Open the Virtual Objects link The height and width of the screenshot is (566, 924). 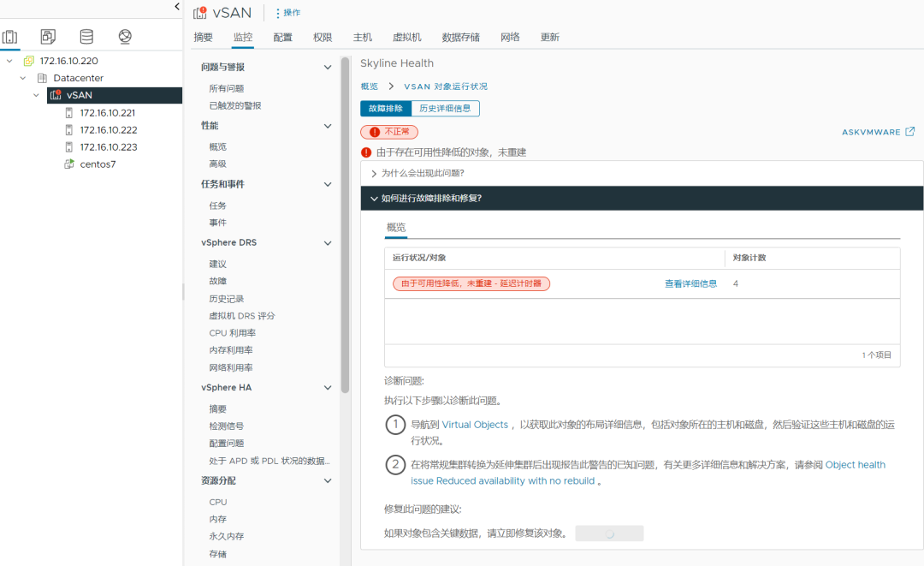coord(475,425)
